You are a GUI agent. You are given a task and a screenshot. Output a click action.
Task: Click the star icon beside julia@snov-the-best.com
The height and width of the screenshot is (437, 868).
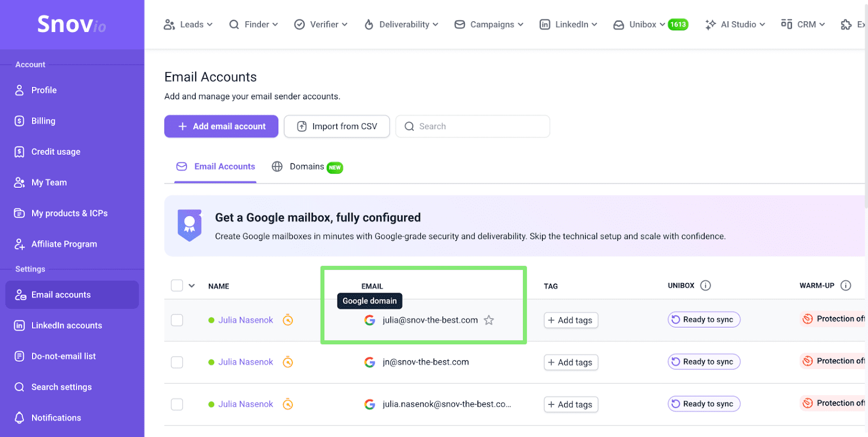pyautogui.click(x=489, y=320)
